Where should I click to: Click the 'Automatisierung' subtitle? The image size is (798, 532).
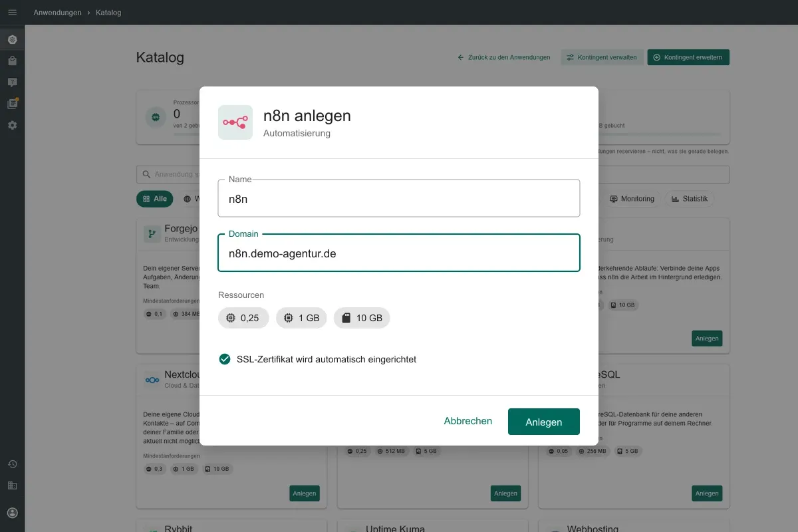pyautogui.click(x=297, y=133)
